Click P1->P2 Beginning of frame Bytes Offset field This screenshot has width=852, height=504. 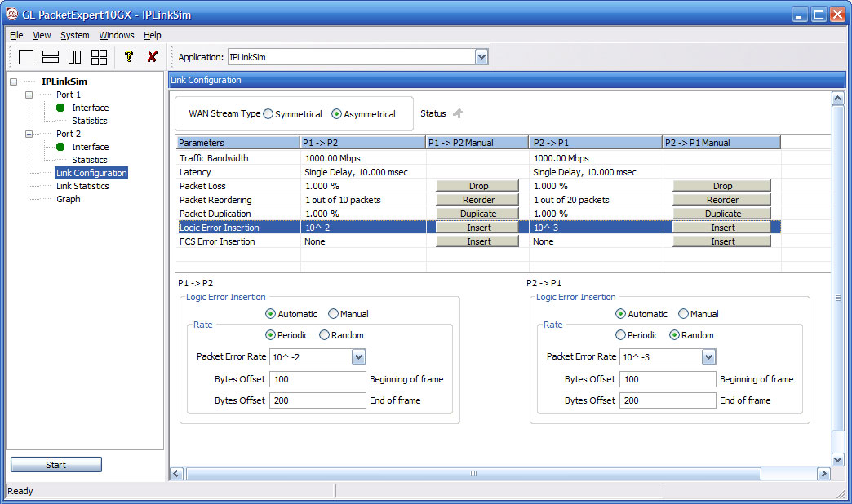coord(317,379)
